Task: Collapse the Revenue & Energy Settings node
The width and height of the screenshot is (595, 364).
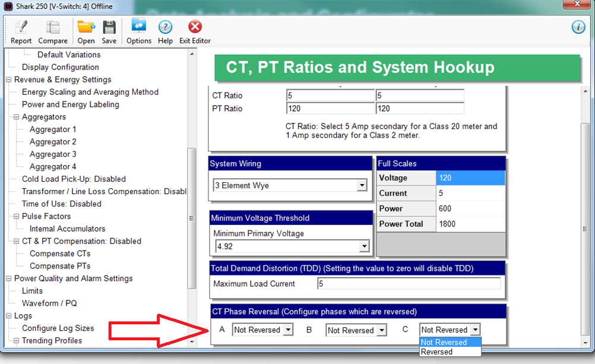Action: 9,80
